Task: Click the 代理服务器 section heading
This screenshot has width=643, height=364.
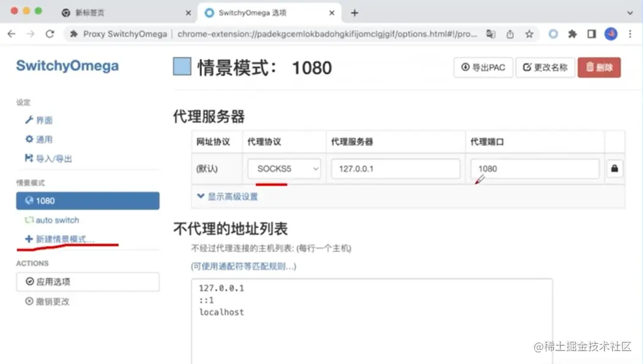Action: click(x=209, y=116)
